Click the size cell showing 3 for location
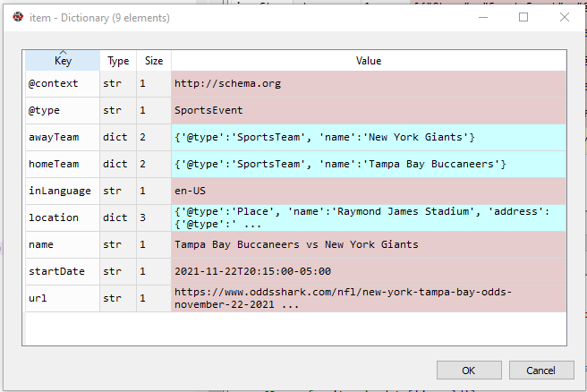 click(154, 217)
